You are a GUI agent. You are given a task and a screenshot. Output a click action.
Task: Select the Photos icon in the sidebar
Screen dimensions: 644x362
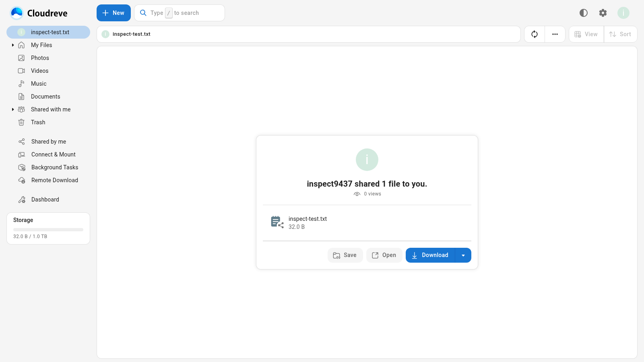point(21,58)
